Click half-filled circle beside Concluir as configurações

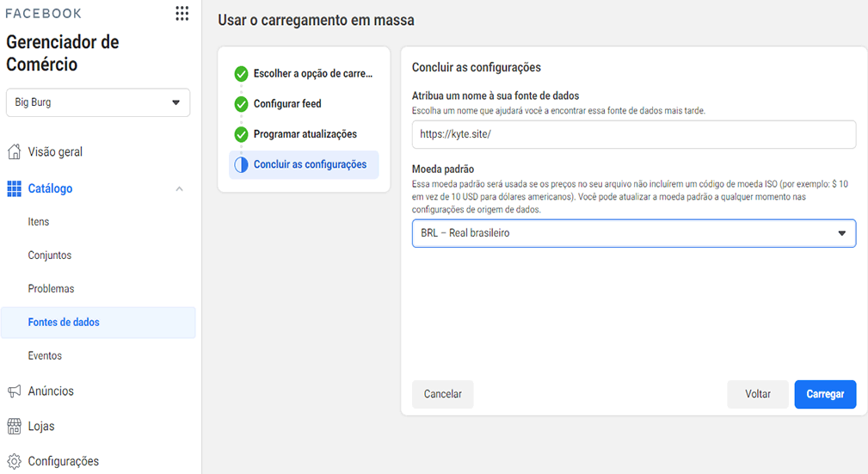coord(241,164)
